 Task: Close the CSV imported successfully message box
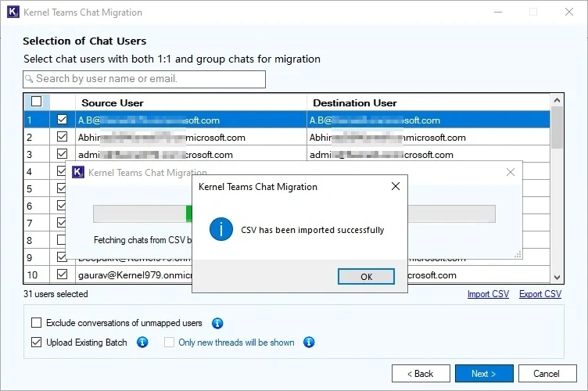[395, 186]
